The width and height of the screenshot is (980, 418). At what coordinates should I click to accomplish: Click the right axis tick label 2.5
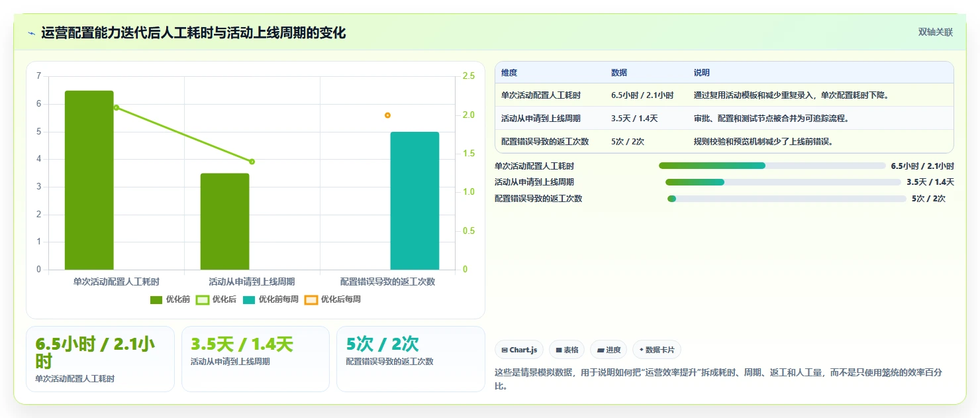tap(469, 76)
